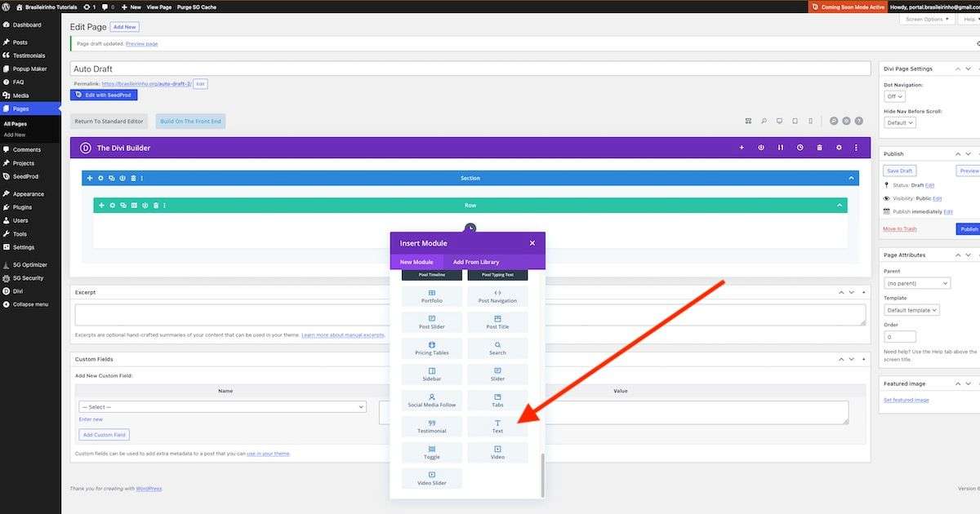Add the Search module

(497, 348)
